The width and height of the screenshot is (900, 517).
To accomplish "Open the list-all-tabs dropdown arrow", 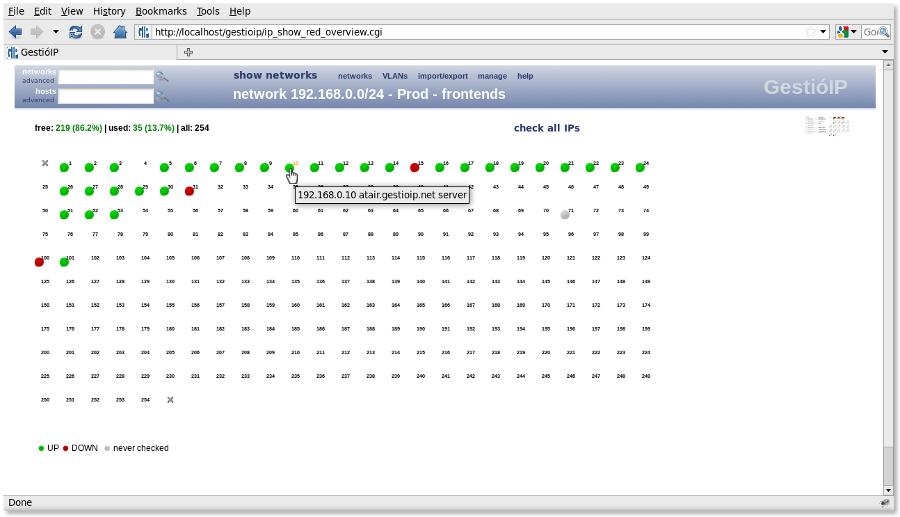I will 885,52.
